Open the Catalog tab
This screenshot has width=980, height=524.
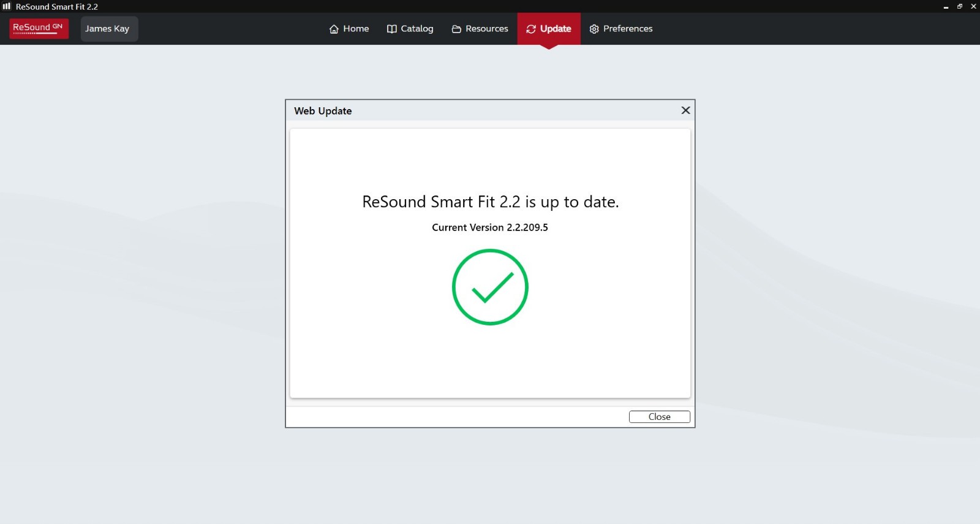tap(410, 29)
